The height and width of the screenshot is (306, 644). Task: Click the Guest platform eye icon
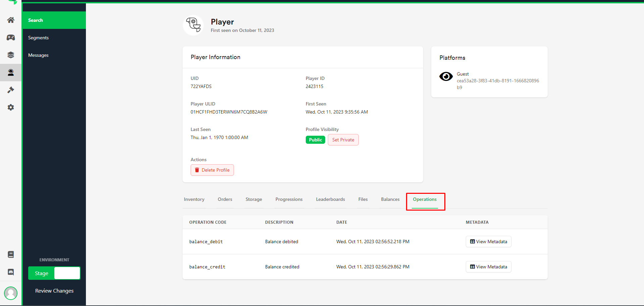click(446, 77)
